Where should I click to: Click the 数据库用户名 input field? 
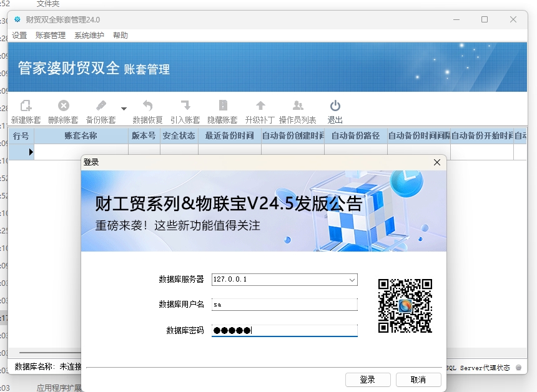tap(285, 305)
